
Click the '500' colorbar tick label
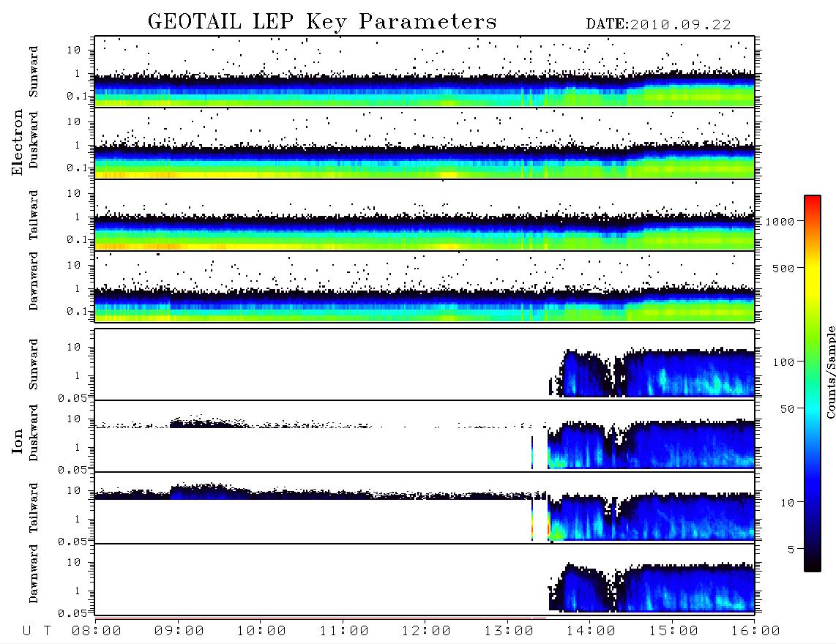click(x=783, y=269)
